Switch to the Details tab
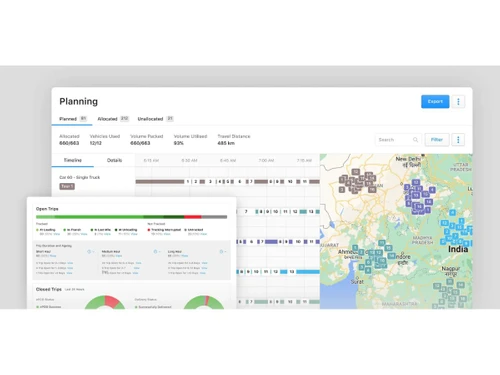This screenshot has height=375, width=500. [x=114, y=160]
